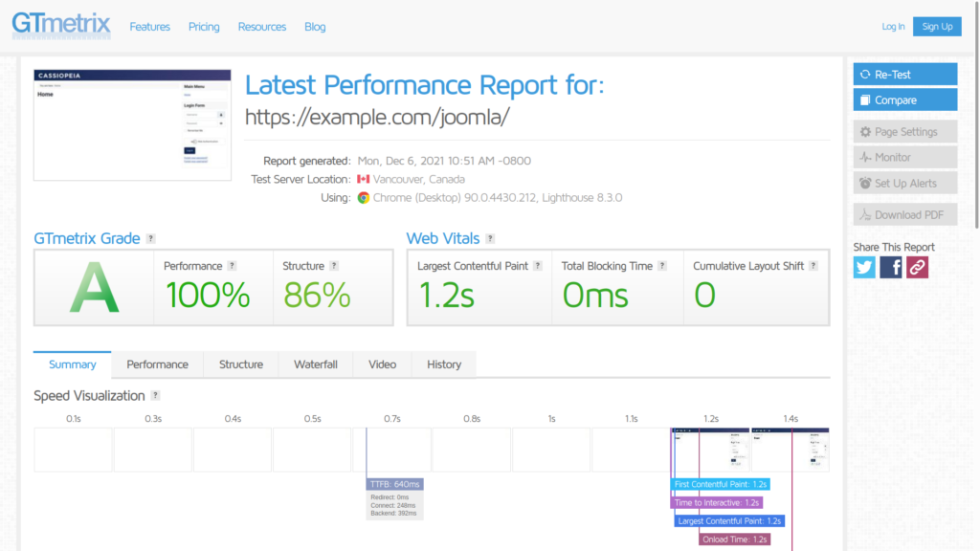Click the Canada flag icon
This screenshot has height=551, width=980.
click(x=363, y=179)
